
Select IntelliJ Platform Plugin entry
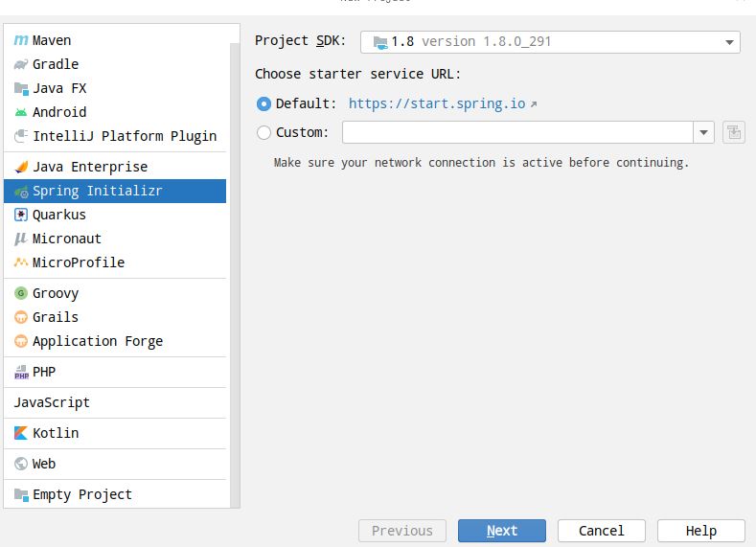(x=115, y=136)
